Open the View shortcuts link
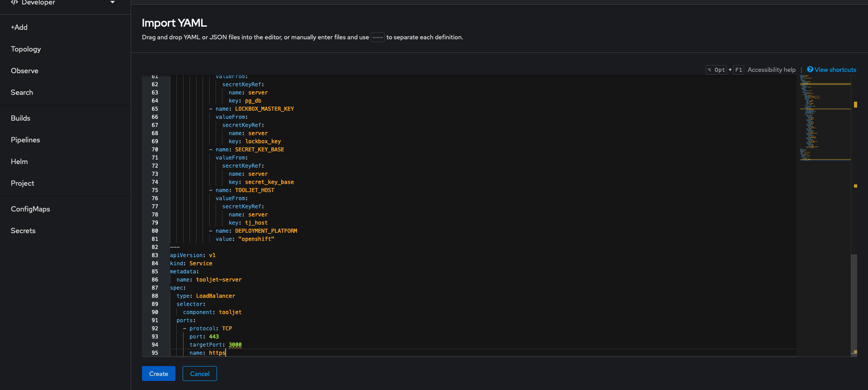Image resolution: width=868 pixels, height=390 pixels. 835,70
